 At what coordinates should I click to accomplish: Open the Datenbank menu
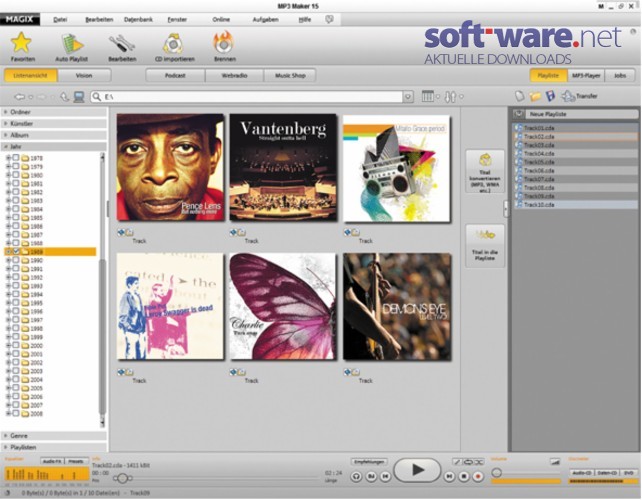coord(138,19)
